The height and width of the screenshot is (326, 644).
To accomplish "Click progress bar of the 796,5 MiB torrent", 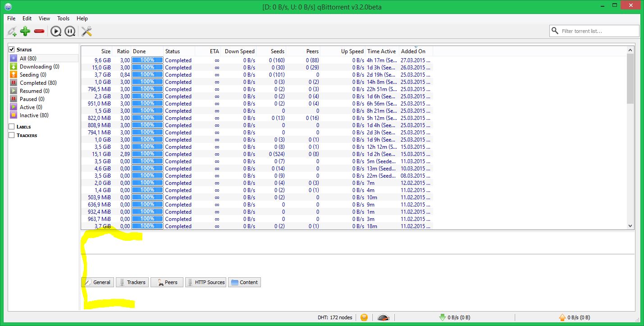I will 147,89.
